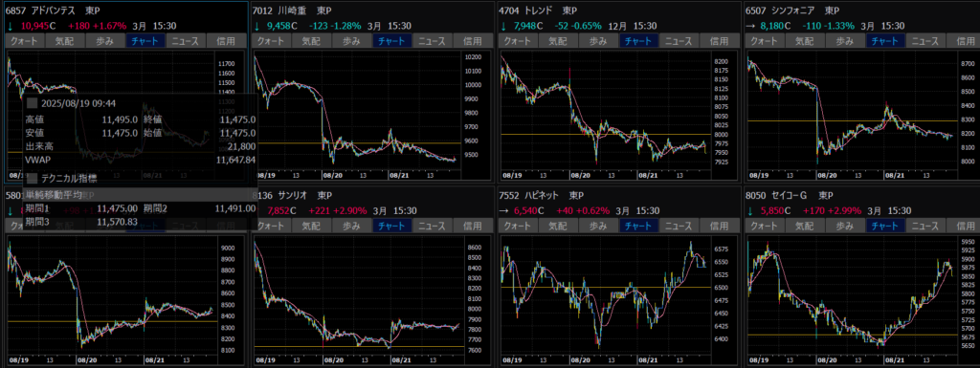Open the クォート tab for 6857 アドバンテス
Viewport: 980px width, 368px height.
[x=24, y=41]
